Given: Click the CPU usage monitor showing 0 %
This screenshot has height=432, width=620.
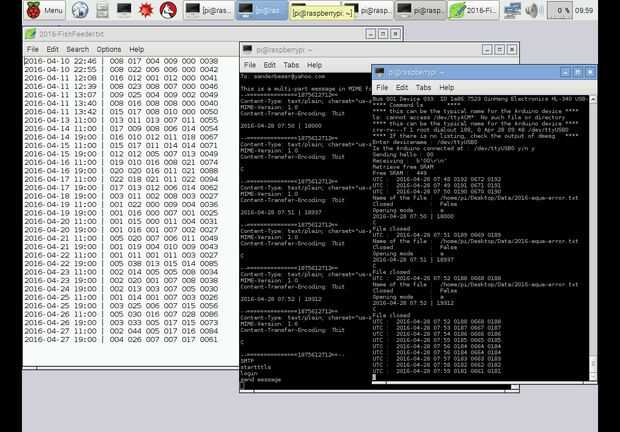Looking at the screenshot, I should point(559,10).
